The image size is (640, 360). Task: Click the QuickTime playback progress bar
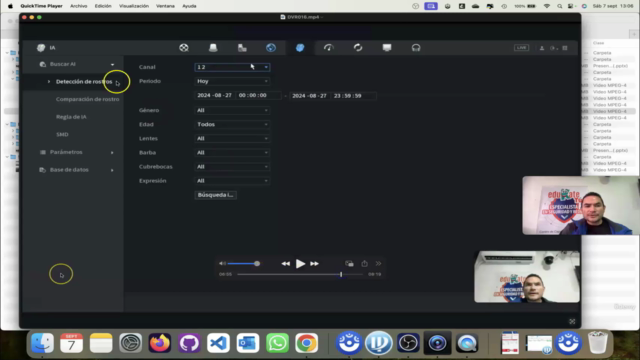pos(300,274)
